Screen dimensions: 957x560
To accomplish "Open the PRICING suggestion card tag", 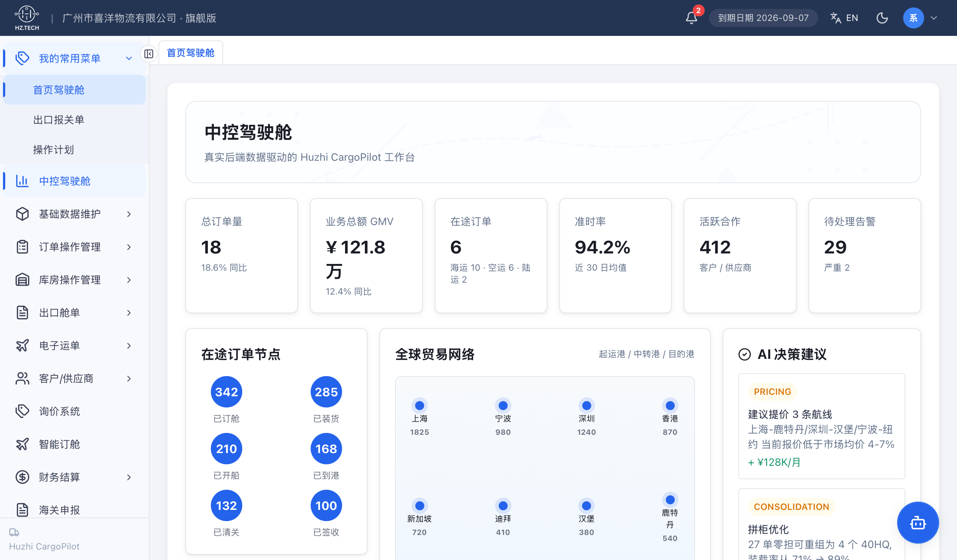I will tap(772, 392).
